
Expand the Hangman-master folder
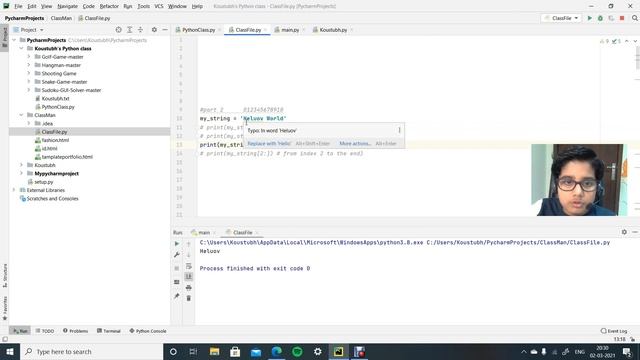pos(29,65)
